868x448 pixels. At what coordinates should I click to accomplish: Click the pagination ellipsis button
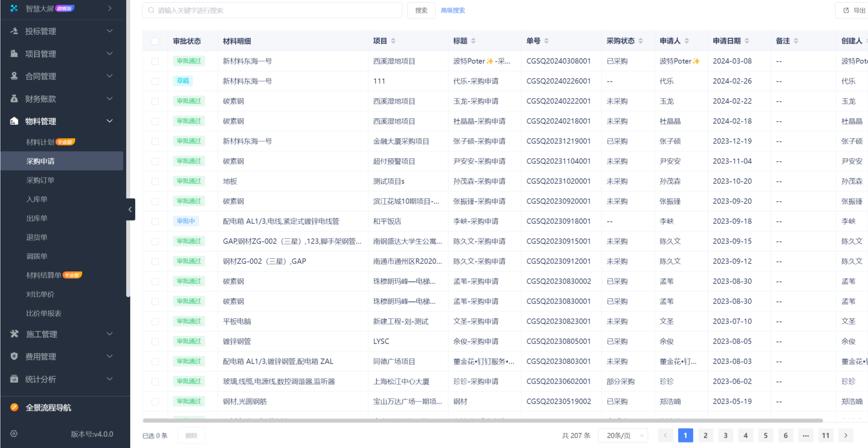[805, 435]
